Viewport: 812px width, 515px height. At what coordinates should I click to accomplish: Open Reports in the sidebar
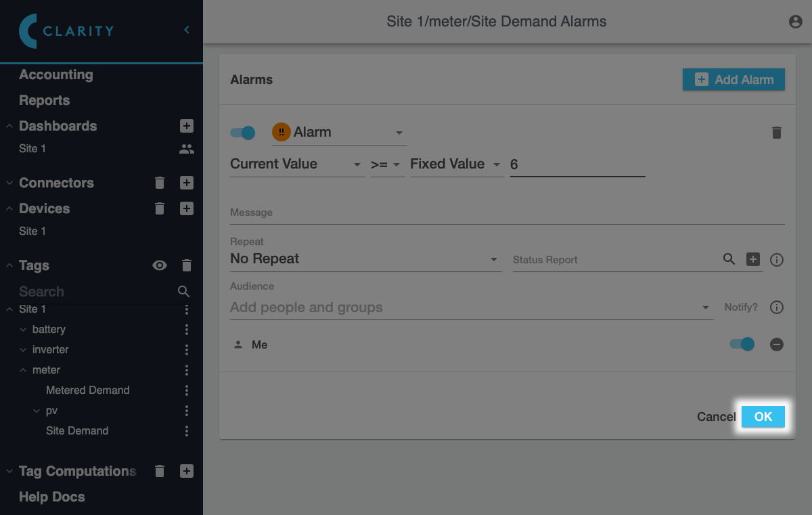[45, 100]
